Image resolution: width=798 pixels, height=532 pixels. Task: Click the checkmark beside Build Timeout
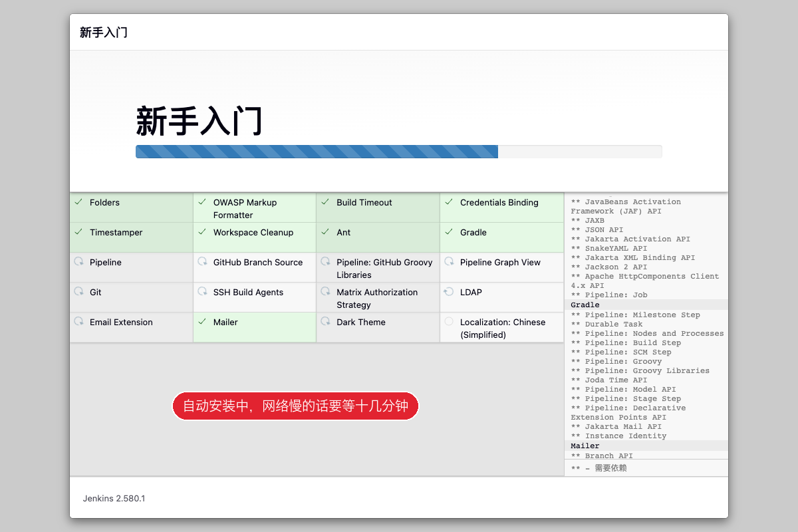pyautogui.click(x=325, y=202)
